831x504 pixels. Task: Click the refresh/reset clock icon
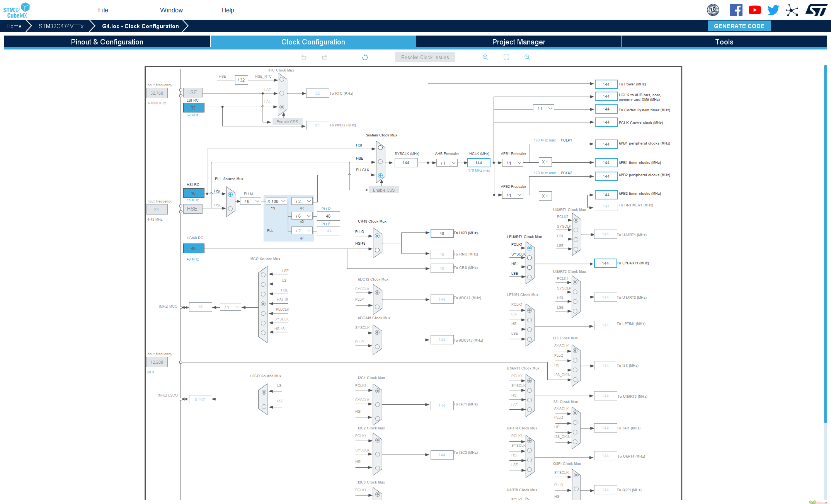pos(364,57)
